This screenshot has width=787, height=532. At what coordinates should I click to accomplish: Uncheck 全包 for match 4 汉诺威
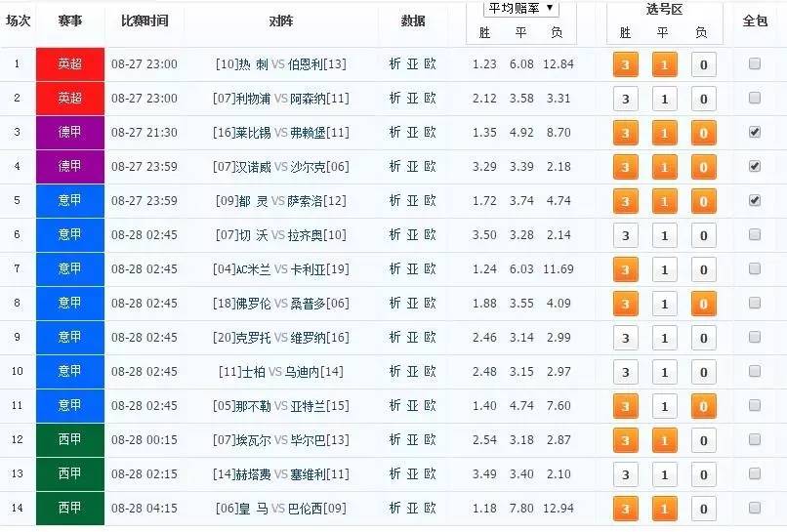coord(755,166)
